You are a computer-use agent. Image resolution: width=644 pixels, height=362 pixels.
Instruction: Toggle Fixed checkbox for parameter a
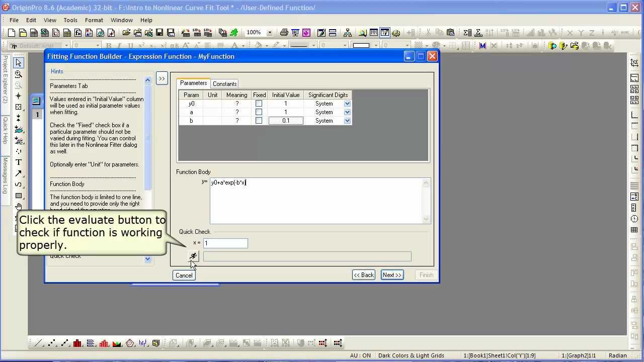click(x=259, y=112)
